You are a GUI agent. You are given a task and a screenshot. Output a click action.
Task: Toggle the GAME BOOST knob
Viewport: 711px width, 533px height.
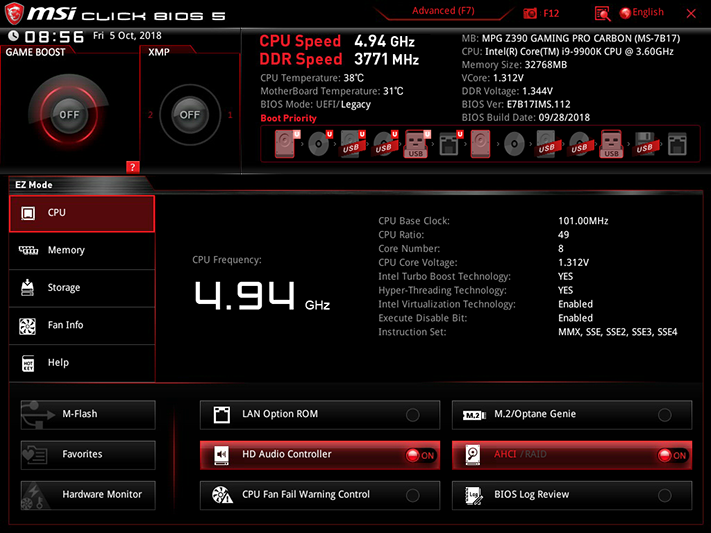[x=69, y=115]
